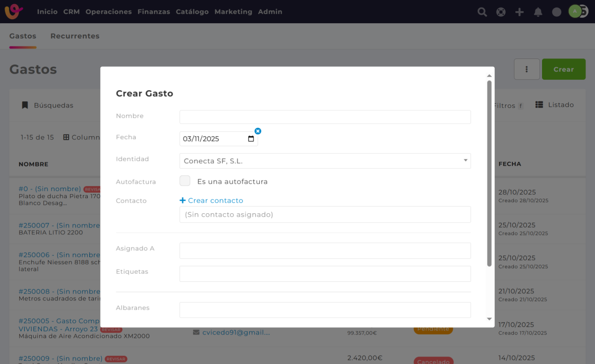Open the notifications bell
Screen dimensions: 595x364
[x=538, y=12]
